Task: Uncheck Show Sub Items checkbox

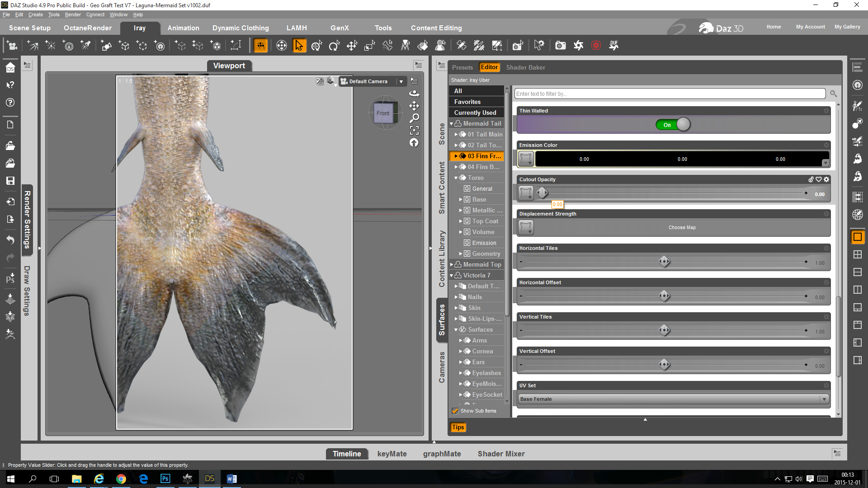Action: point(455,411)
